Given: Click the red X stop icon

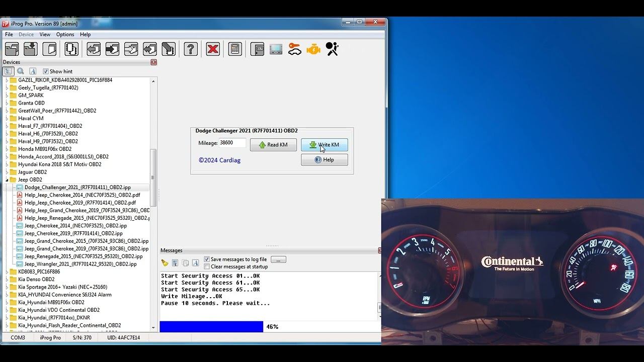Looking at the screenshot, I should [213, 49].
